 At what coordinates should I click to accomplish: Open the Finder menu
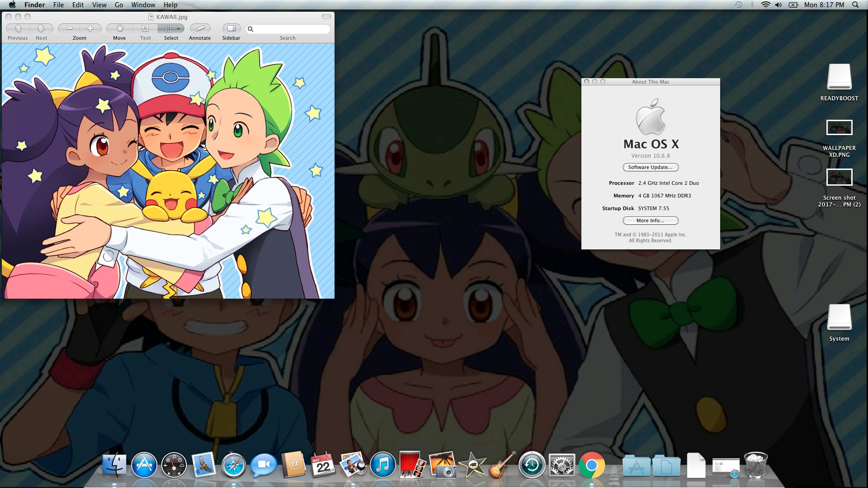coord(35,5)
